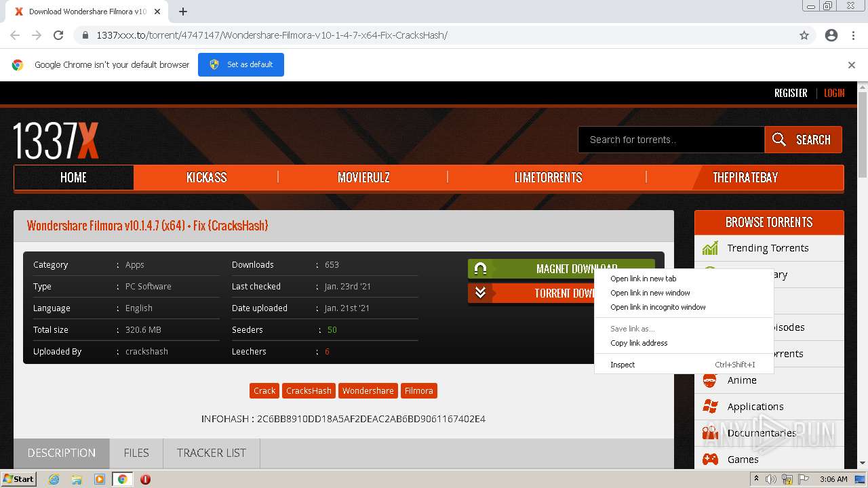Open a new browser tab
The height and width of the screenshot is (488, 868).
(x=183, y=12)
